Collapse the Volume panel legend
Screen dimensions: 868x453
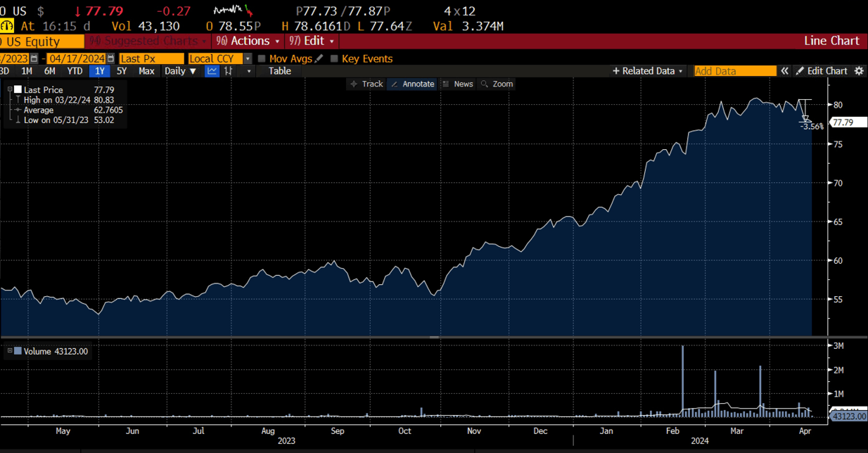point(10,351)
